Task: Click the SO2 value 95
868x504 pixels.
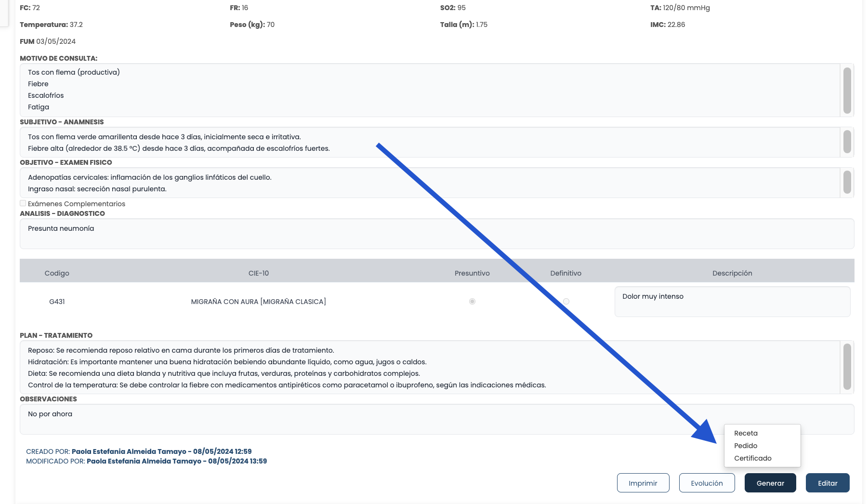Action: pos(461,8)
